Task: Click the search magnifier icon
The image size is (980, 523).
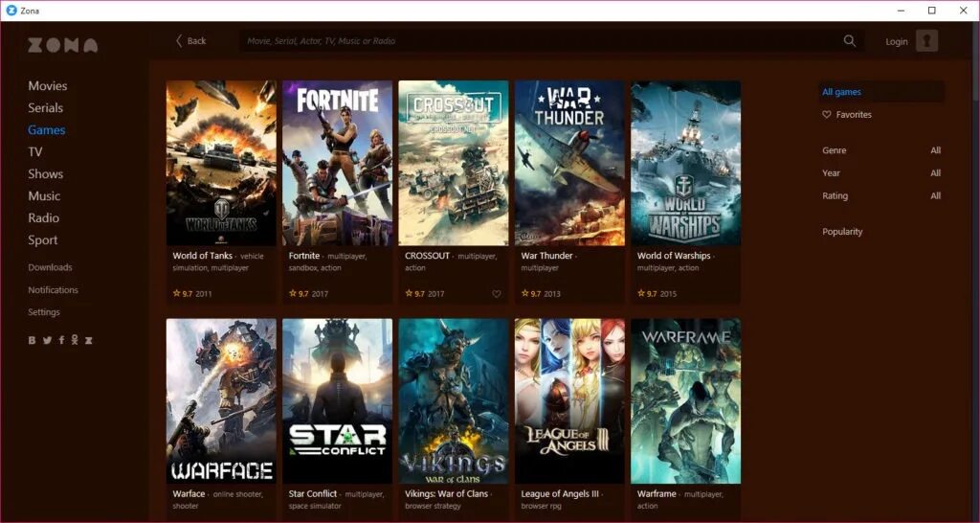Action: [850, 40]
